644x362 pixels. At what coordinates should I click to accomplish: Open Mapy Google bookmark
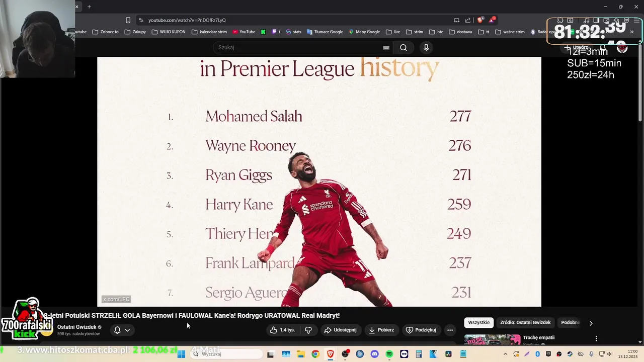click(x=364, y=32)
